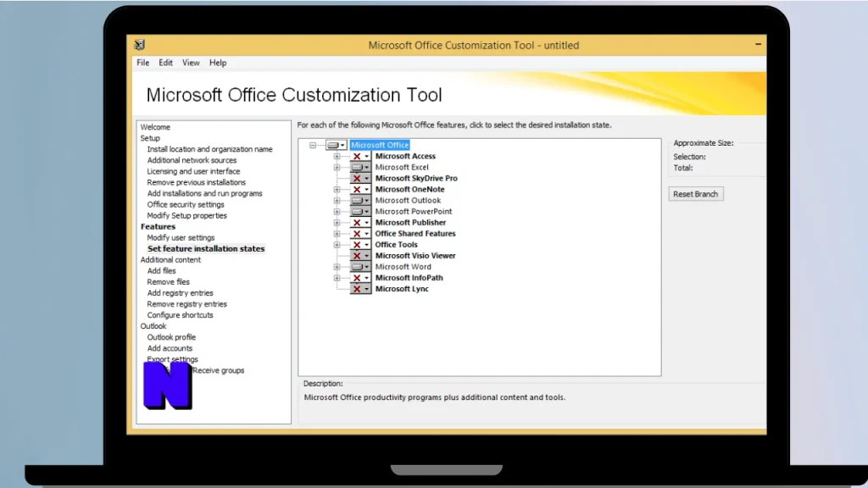Open the View menu
868x488 pixels.
click(x=191, y=63)
